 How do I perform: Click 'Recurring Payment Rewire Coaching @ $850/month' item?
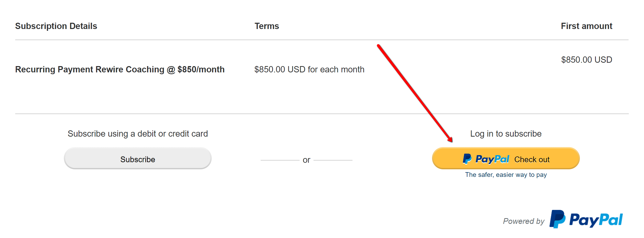tap(120, 69)
